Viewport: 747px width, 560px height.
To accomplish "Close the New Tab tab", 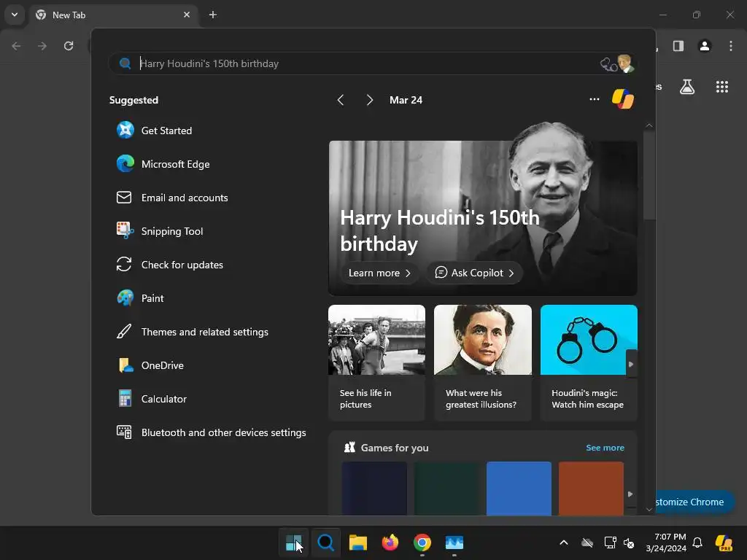I will click(187, 15).
